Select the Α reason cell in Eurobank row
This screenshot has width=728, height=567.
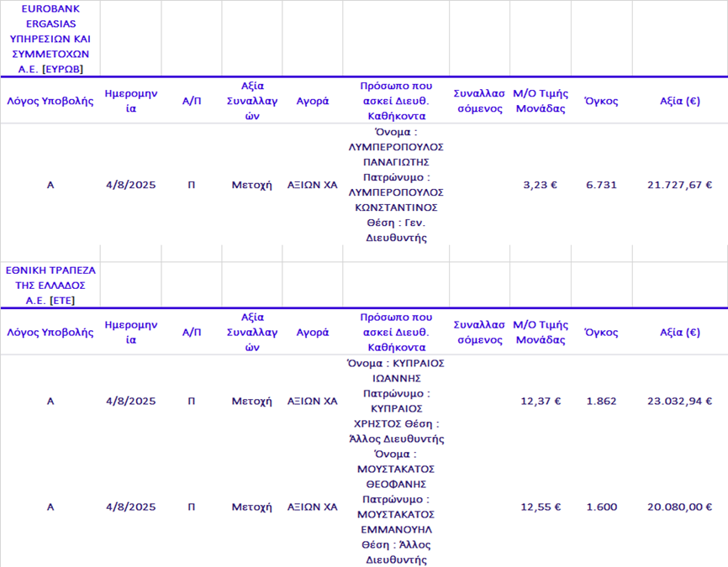(x=50, y=185)
